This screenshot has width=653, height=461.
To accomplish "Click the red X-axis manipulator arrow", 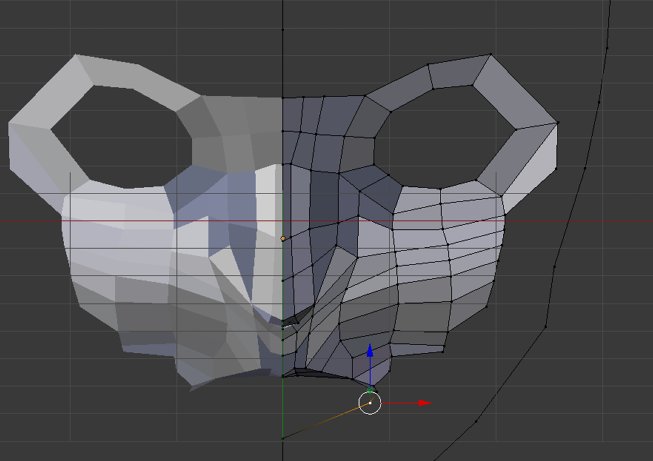I will (424, 403).
